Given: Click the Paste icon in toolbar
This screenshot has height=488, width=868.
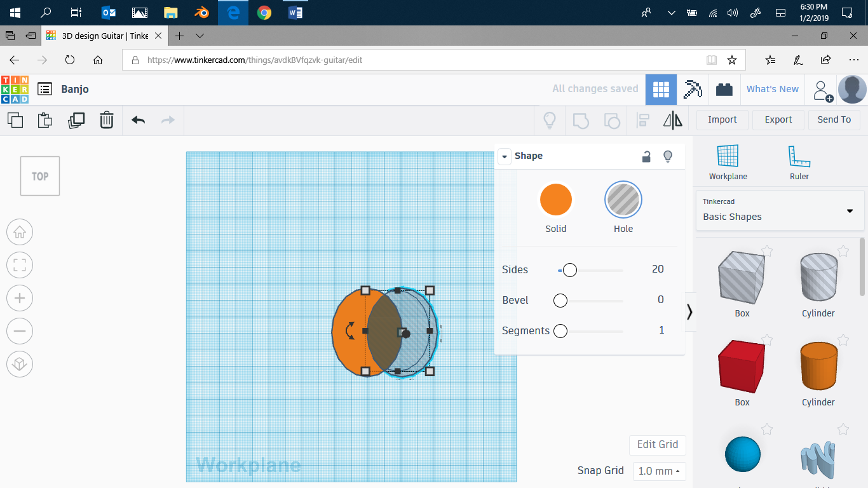Looking at the screenshot, I should point(45,119).
